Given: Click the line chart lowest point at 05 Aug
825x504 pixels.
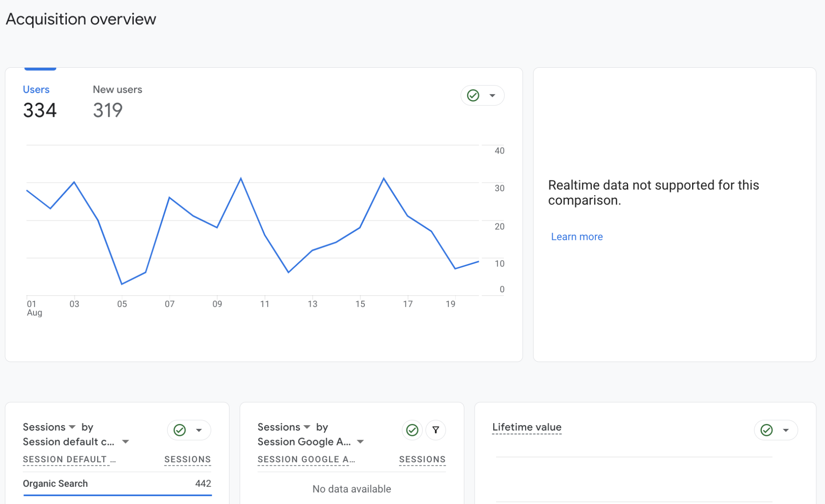Looking at the screenshot, I should [122, 284].
